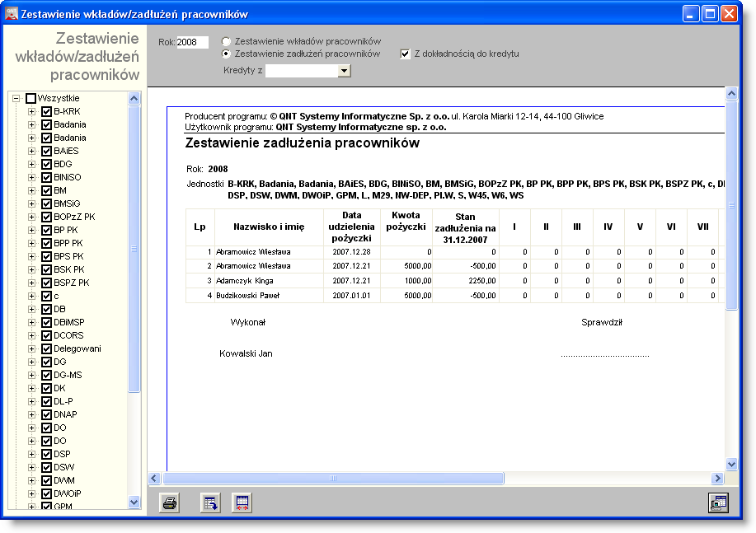Select the DG tree item label
This screenshot has height=533, width=756.
pos(60,362)
